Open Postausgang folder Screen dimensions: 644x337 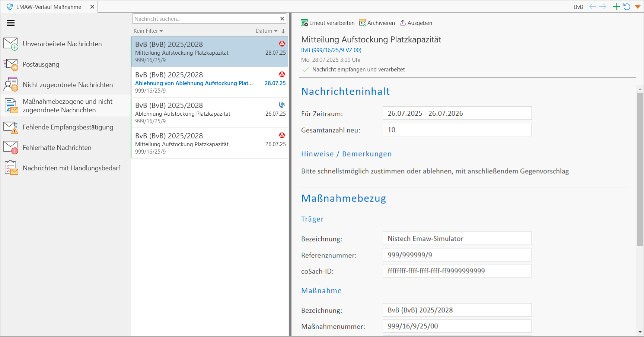(65, 64)
